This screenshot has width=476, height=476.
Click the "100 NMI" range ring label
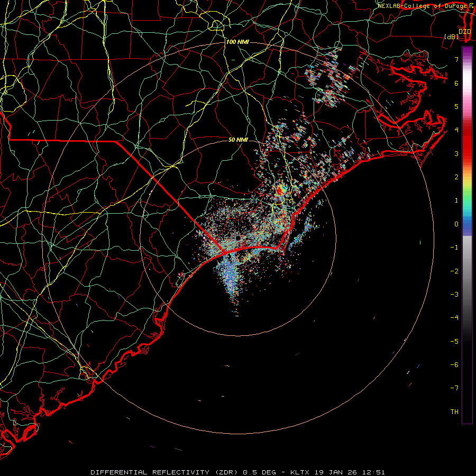(237, 42)
